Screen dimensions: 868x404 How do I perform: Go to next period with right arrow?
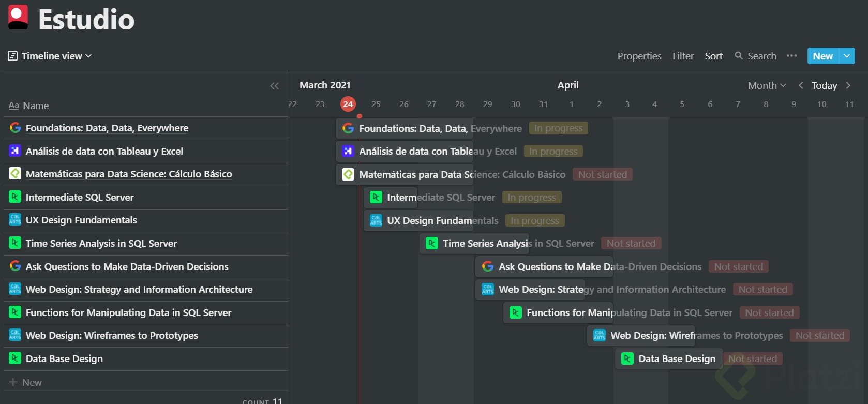(x=848, y=85)
